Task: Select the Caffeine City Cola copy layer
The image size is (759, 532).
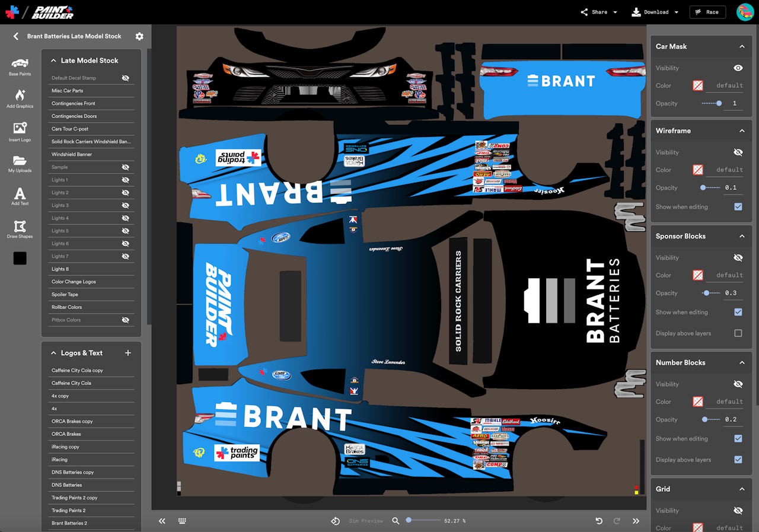Action: coord(91,370)
